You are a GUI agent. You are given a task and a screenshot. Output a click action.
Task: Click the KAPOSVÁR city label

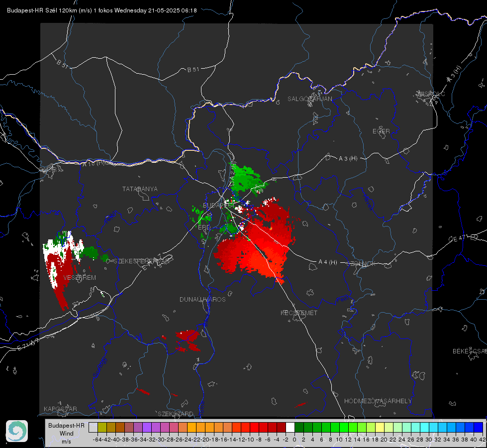[60, 409]
